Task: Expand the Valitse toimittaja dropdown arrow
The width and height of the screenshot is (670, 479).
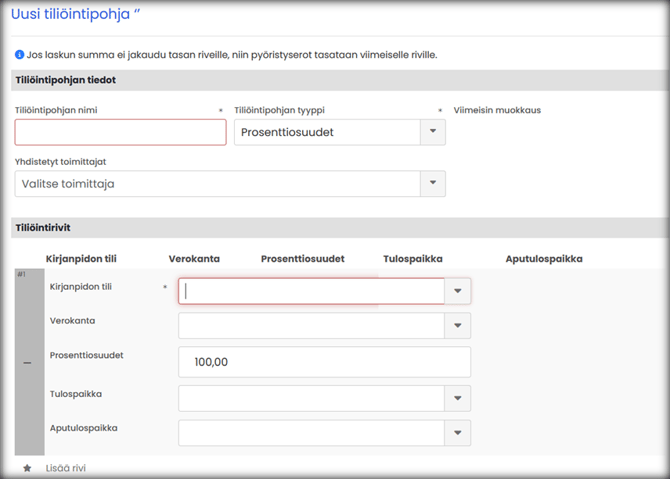Action: [x=432, y=184]
